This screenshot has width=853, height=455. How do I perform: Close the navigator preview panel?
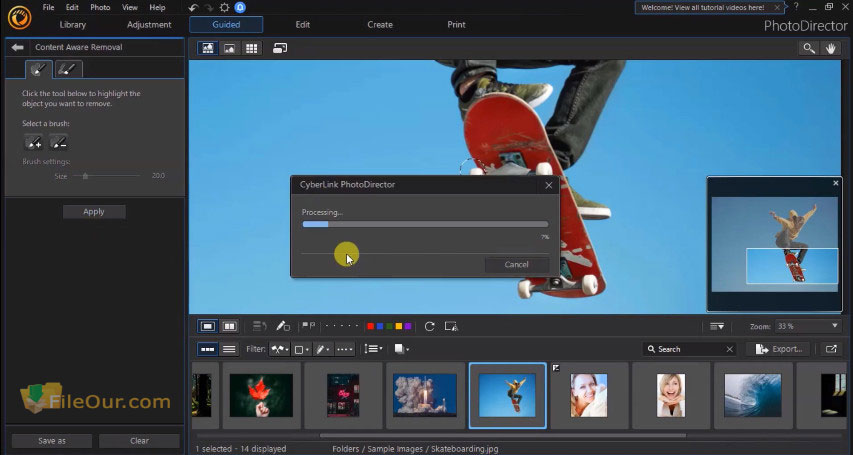pos(836,183)
